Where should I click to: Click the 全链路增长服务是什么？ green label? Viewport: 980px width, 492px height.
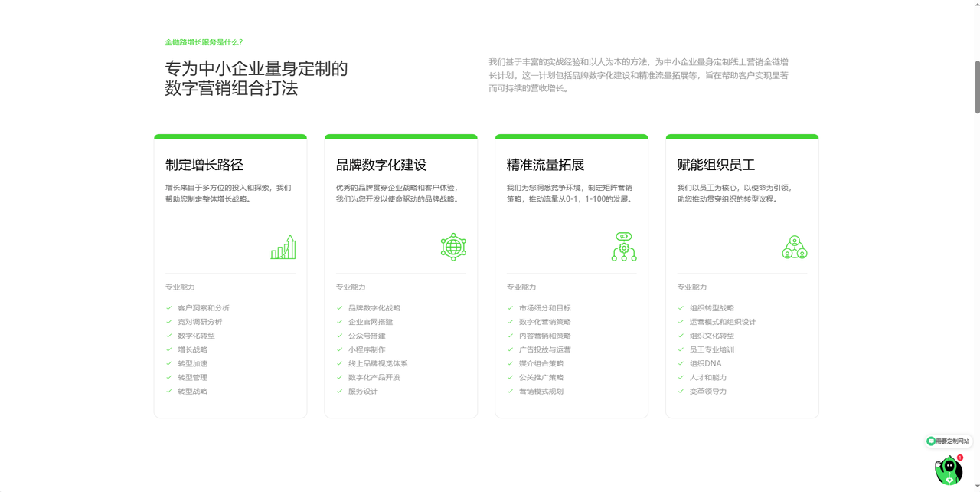click(x=204, y=42)
